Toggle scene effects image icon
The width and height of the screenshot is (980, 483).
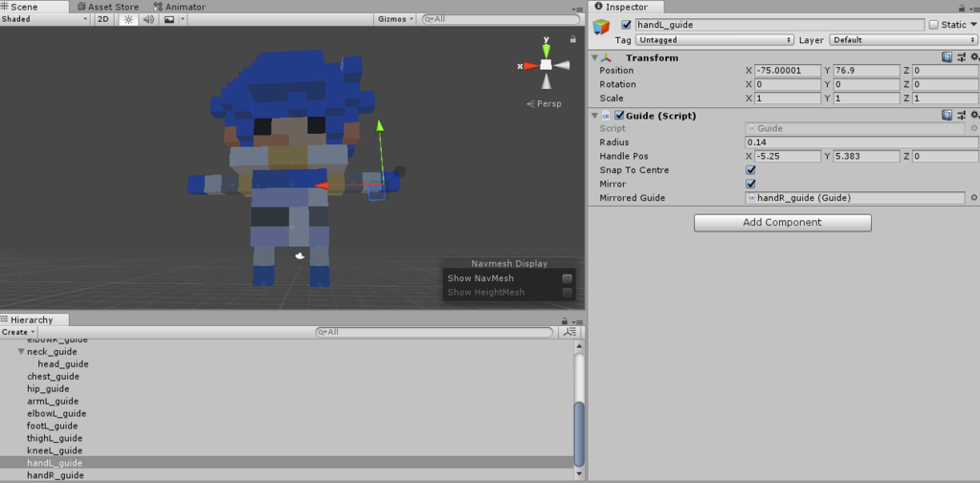(x=168, y=19)
